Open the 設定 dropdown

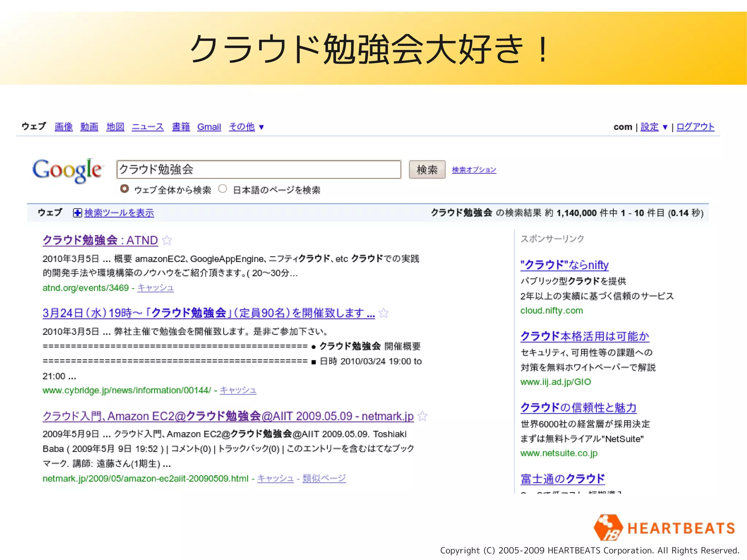pos(654,127)
